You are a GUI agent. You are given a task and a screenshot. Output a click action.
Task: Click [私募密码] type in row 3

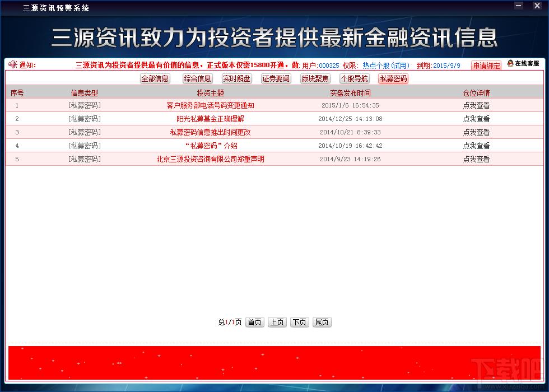85,132
